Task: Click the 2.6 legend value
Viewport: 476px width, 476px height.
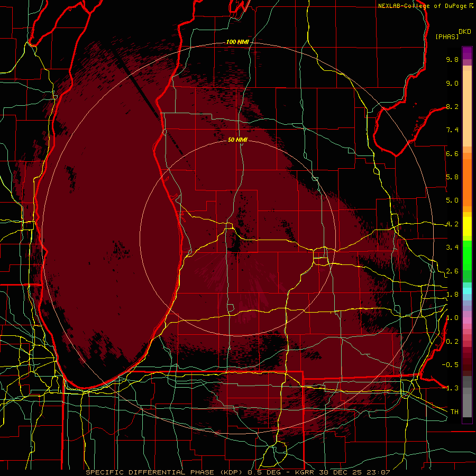Action: [x=452, y=271]
